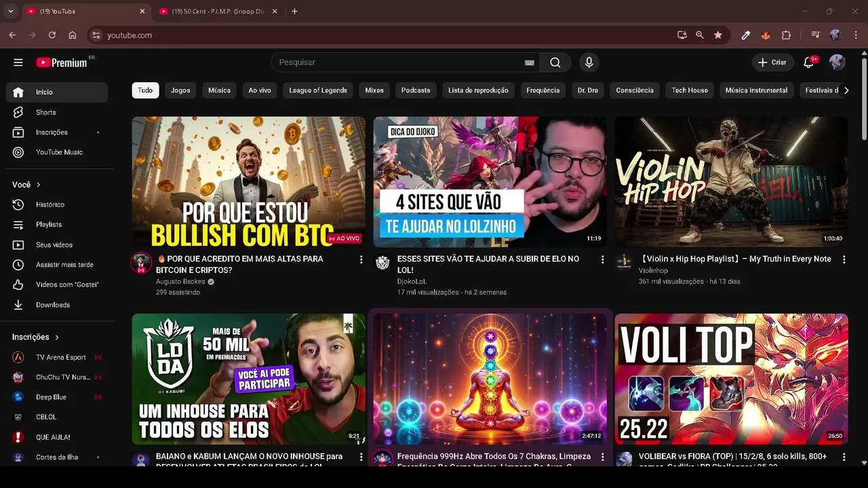Select the Ao vivo filter chip

click(260, 90)
